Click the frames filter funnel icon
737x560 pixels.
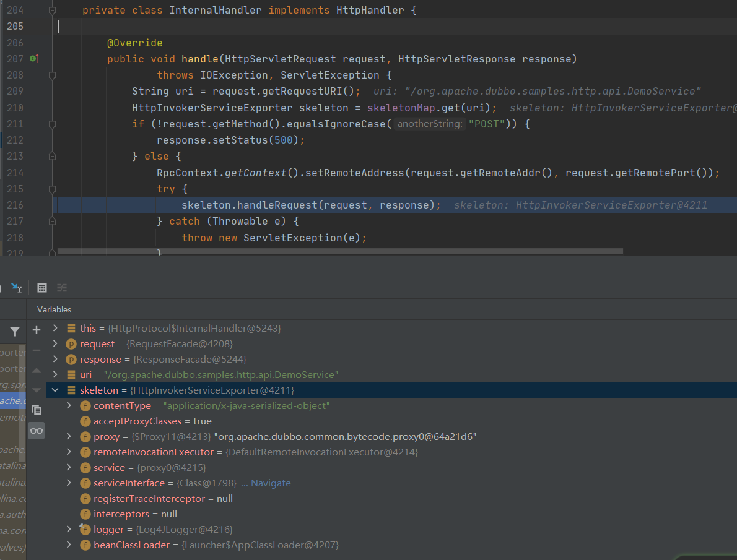(15, 332)
